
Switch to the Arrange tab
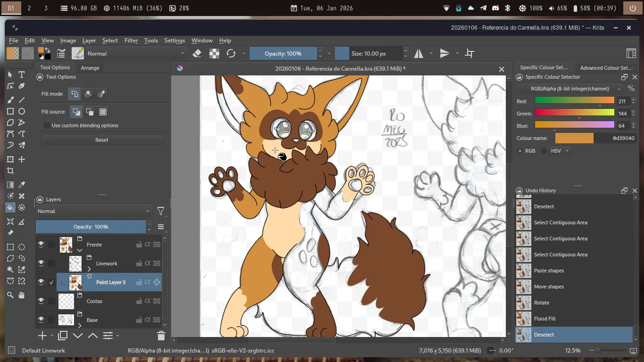[90, 68]
